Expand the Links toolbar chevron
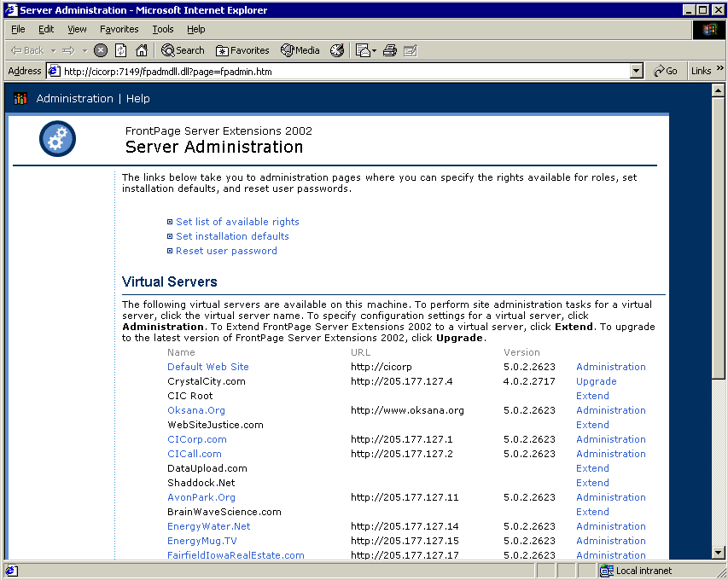Viewport: 728px width, 580px height. [720, 68]
